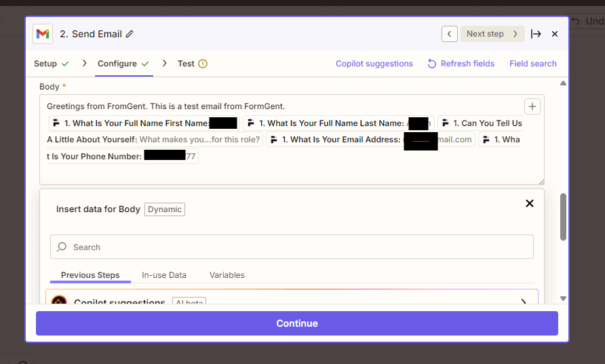Click the Dynamic badge
Screen dimensions: 605x364
165,209
